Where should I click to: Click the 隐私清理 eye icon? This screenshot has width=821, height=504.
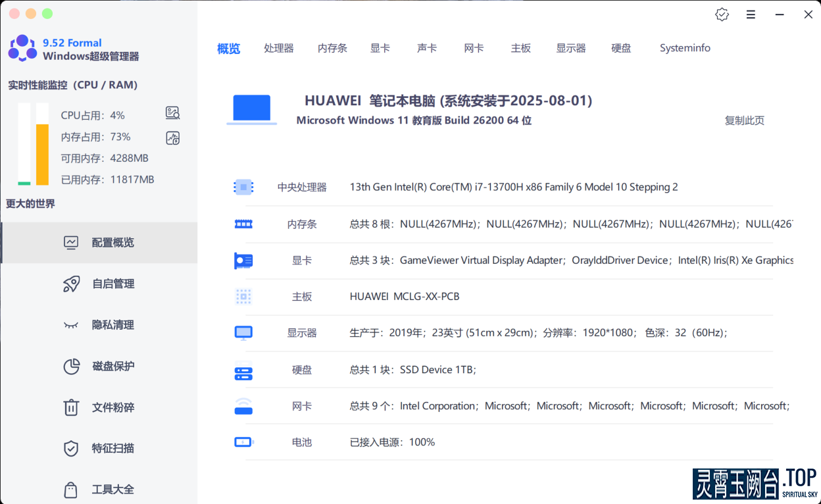[x=71, y=325]
